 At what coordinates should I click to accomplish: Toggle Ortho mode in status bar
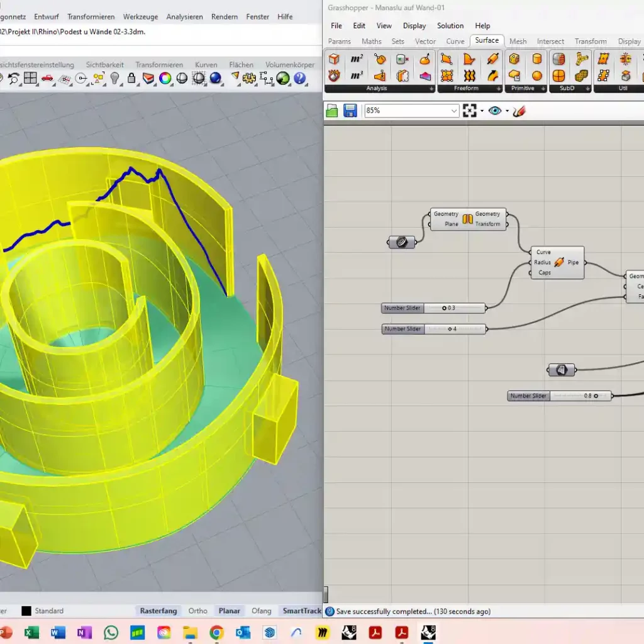[x=197, y=611]
